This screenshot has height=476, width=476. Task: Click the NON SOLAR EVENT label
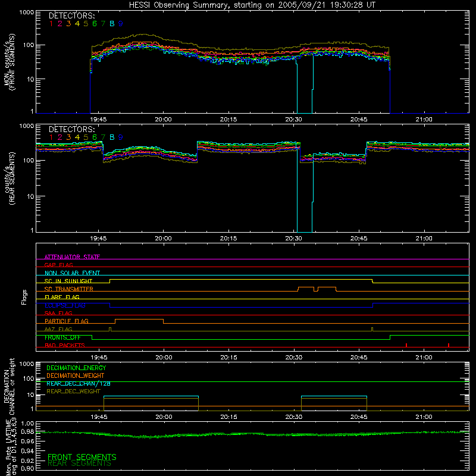click(72, 273)
